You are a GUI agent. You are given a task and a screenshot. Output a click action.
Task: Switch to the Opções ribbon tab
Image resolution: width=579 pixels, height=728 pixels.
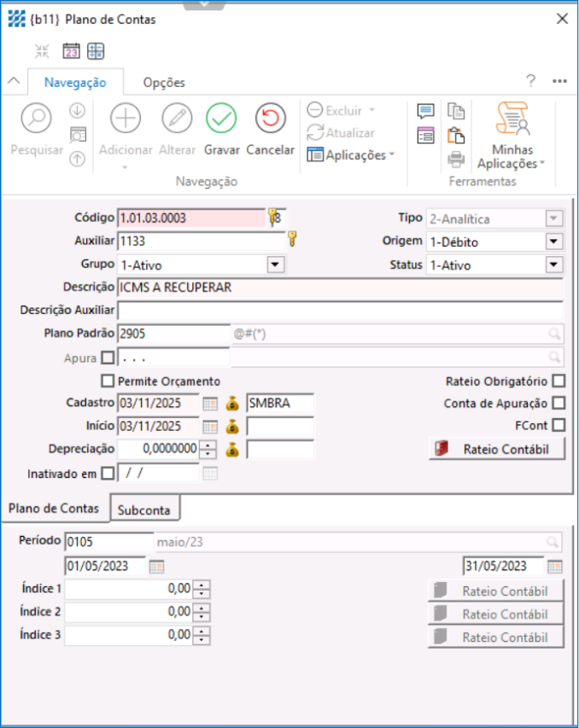(164, 83)
